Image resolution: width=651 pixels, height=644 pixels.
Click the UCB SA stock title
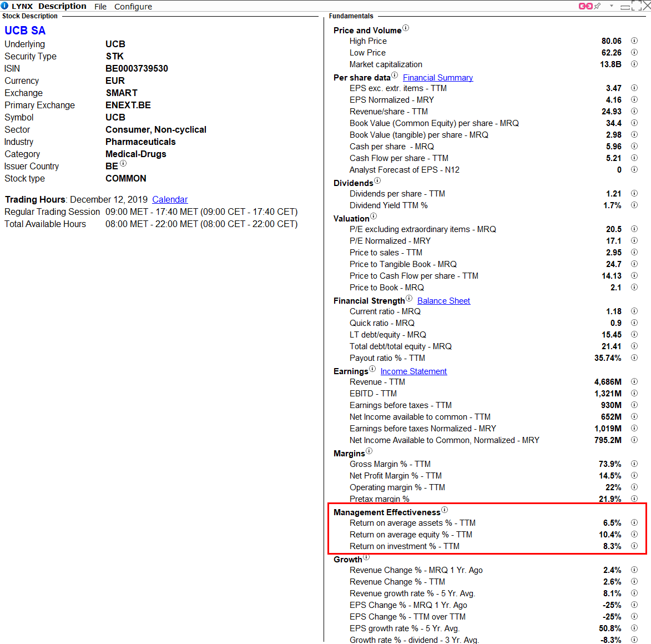pos(25,31)
